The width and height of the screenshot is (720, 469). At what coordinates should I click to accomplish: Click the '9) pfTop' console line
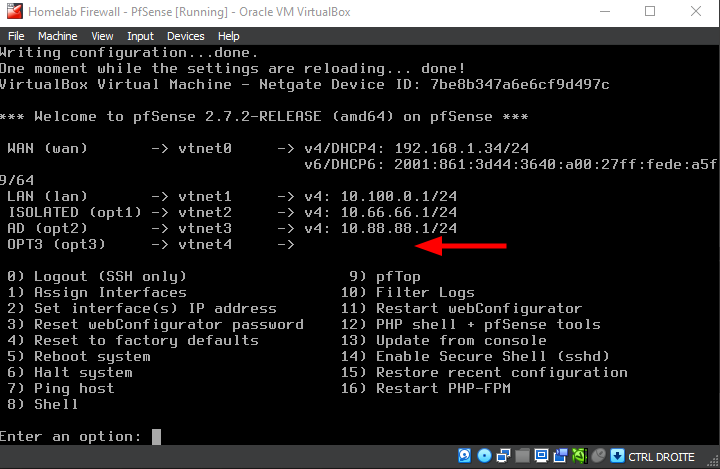point(385,277)
